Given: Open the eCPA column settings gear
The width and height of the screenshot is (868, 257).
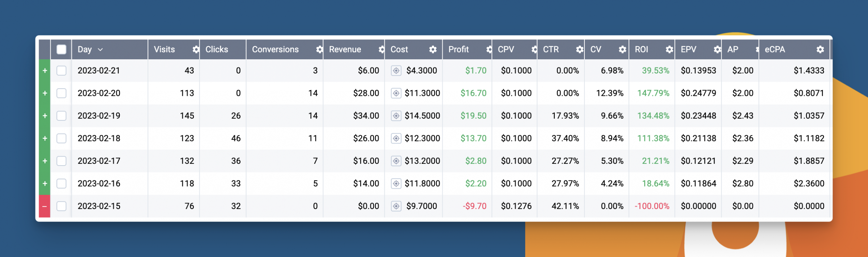Looking at the screenshot, I should point(820,50).
